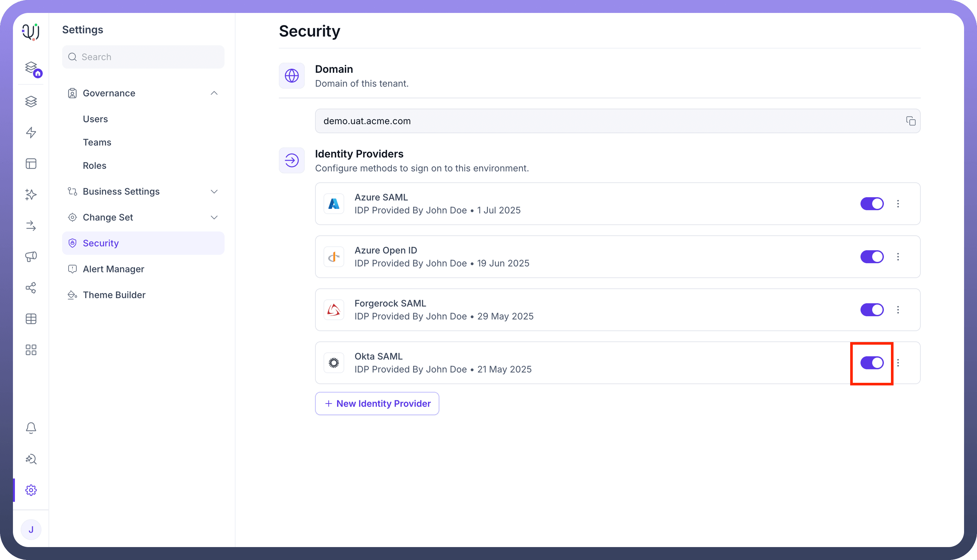Switch off the Azure SAML toggle
977x560 pixels.
872,204
